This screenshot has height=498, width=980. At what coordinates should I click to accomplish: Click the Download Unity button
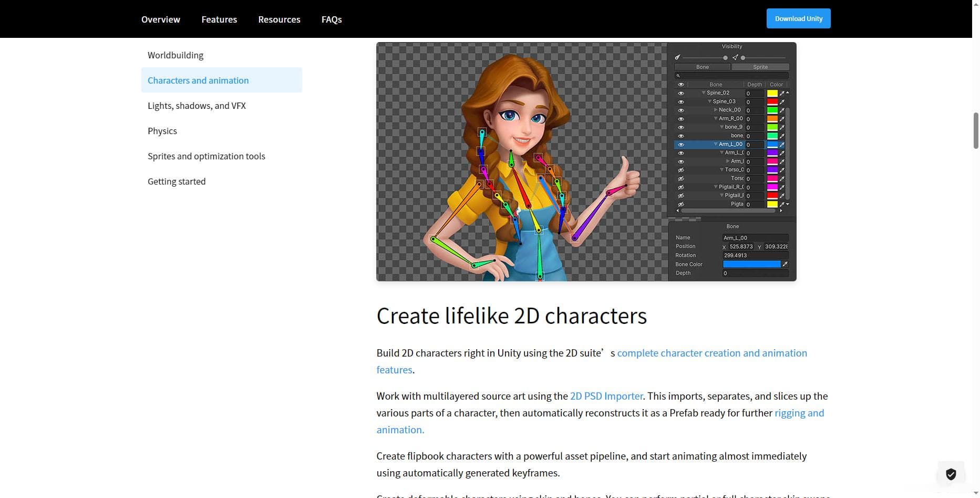pyautogui.click(x=799, y=18)
